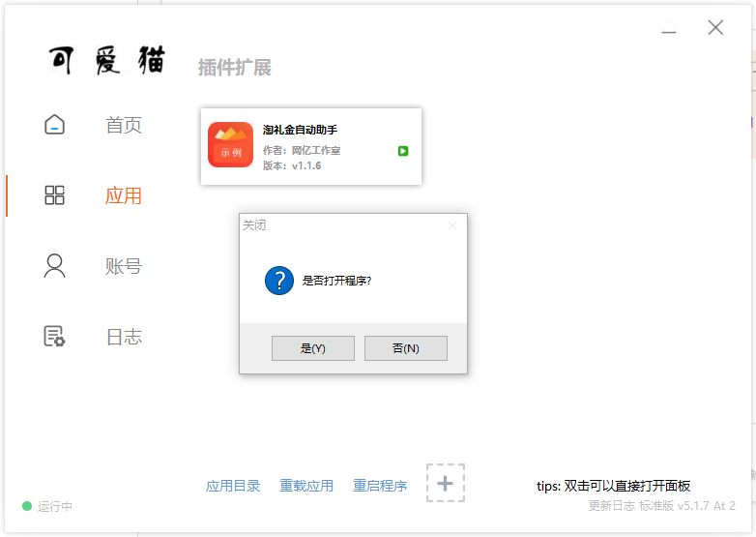Click the 更新日志 version text

(x=661, y=506)
